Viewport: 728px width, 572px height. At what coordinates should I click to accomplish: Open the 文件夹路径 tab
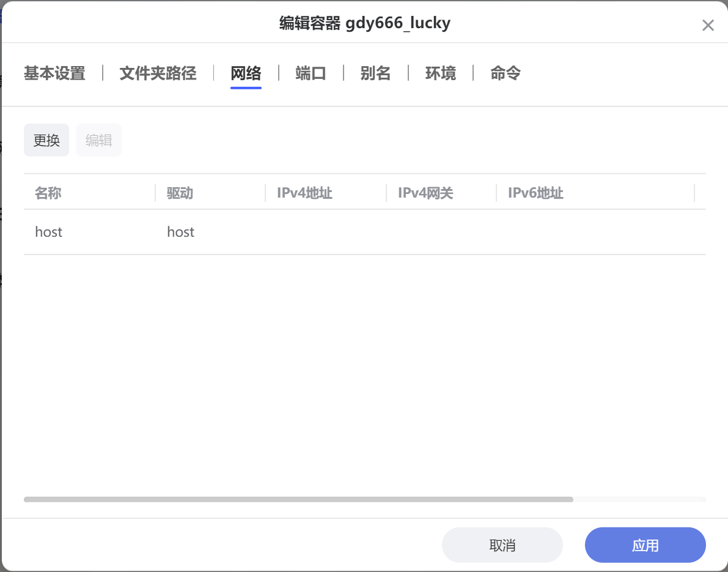point(157,73)
